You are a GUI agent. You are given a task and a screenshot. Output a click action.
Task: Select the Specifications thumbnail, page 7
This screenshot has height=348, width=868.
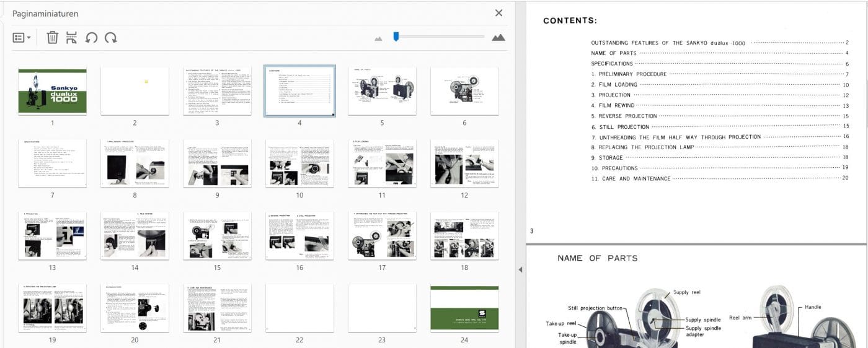point(52,163)
